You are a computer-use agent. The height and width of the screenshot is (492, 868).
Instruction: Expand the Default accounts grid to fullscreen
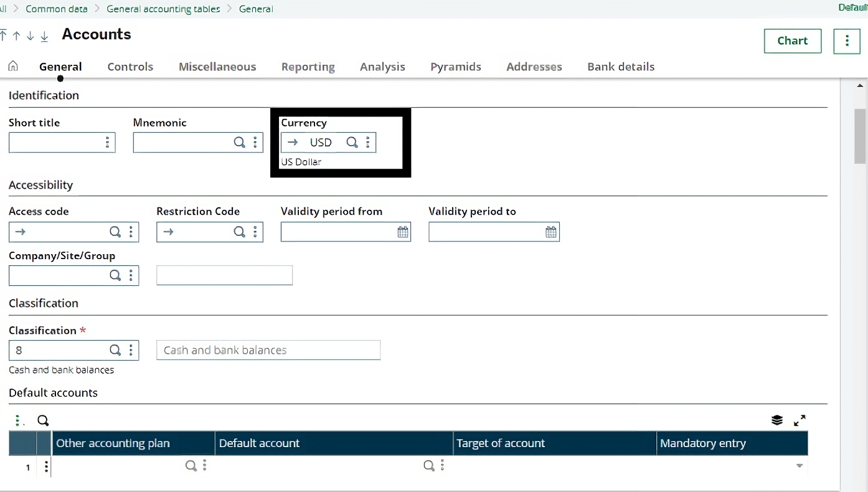[x=800, y=420]
